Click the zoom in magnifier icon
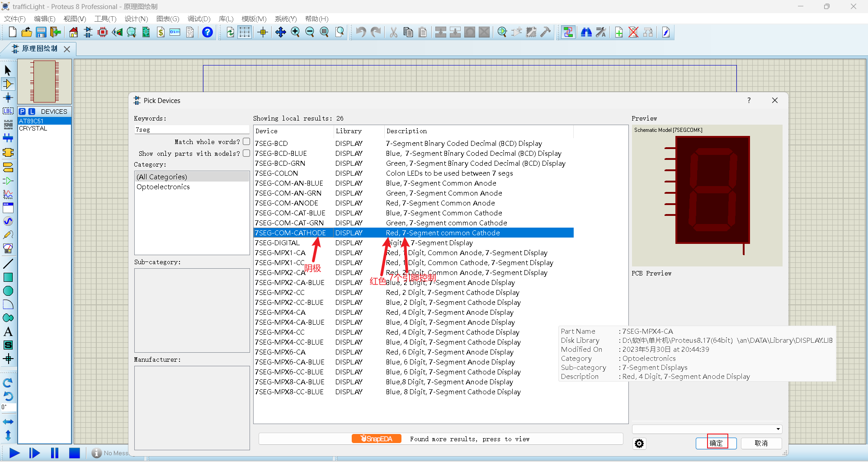 (x=295, y=32)
